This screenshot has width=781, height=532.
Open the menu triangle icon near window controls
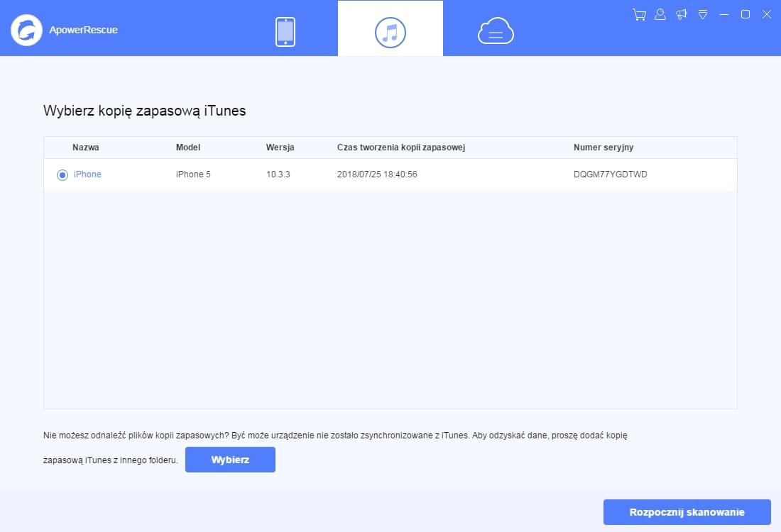tap(703, 13)
